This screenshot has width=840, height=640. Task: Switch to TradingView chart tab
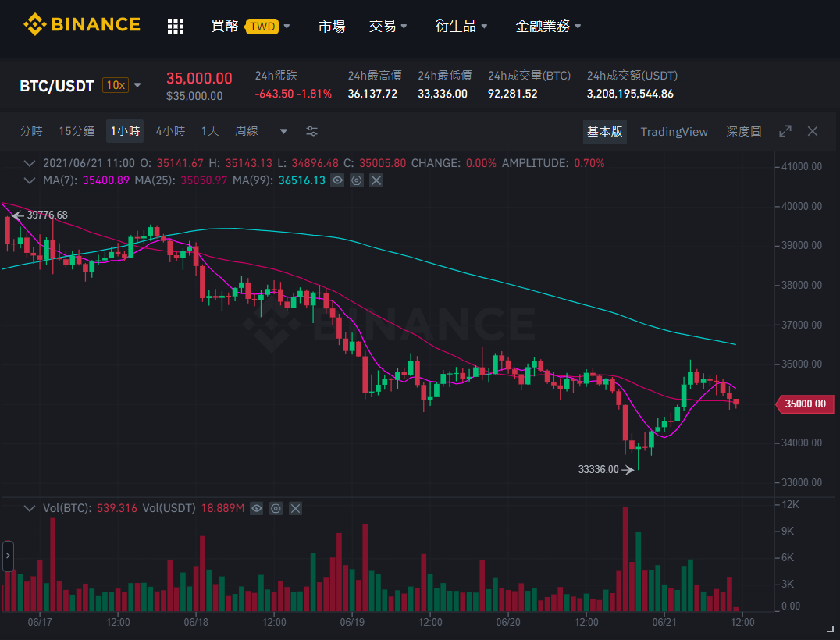674,132
